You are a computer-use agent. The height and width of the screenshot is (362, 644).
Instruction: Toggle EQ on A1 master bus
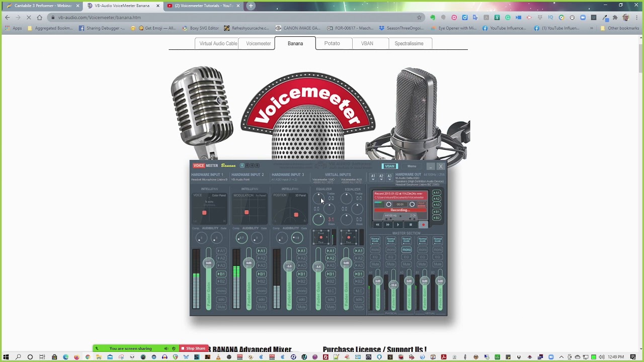[x=375, y=257]
